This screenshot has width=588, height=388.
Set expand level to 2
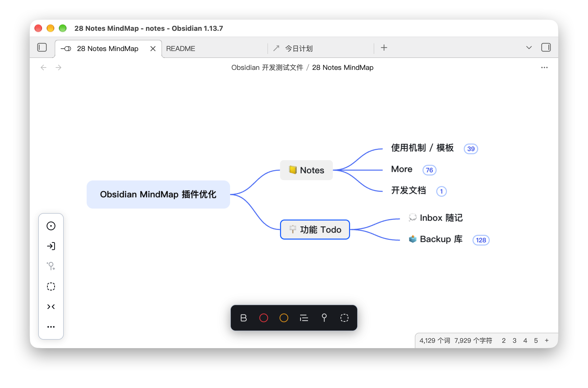[x=504, y=341]
